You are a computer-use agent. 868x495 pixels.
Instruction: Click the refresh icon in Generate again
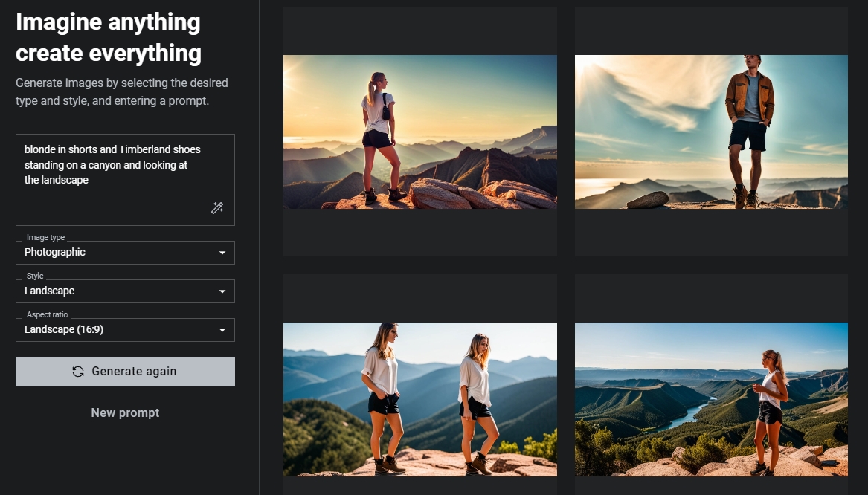pos(78,372)
